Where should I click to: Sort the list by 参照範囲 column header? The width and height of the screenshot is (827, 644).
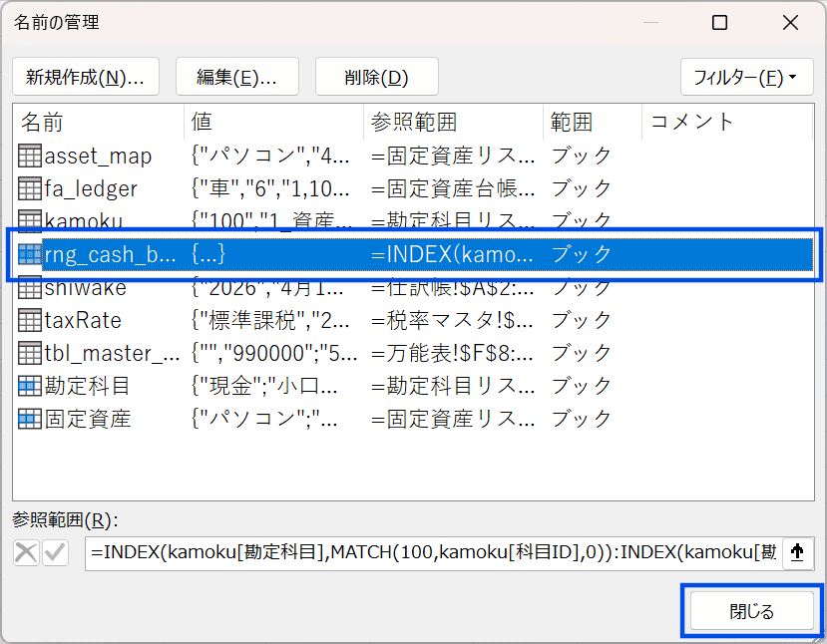[x=452, y=123]
